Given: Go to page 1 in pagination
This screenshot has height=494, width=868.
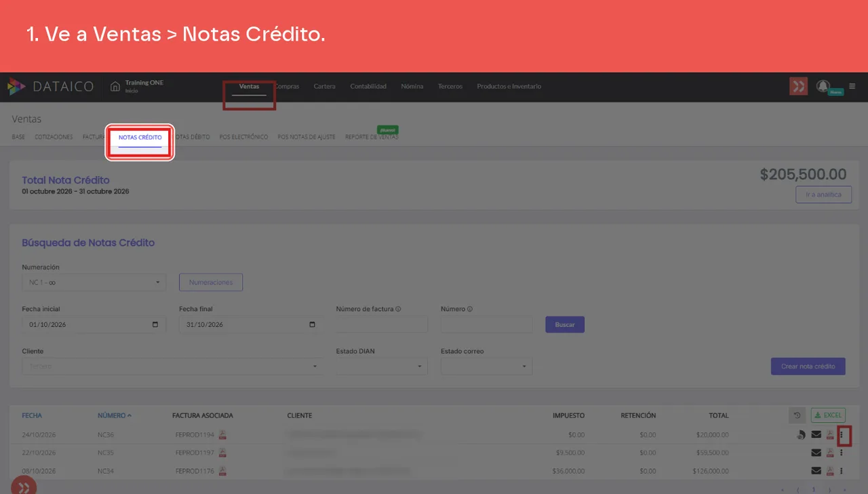Looking at the screenshot, I should [x=814, y=489].
